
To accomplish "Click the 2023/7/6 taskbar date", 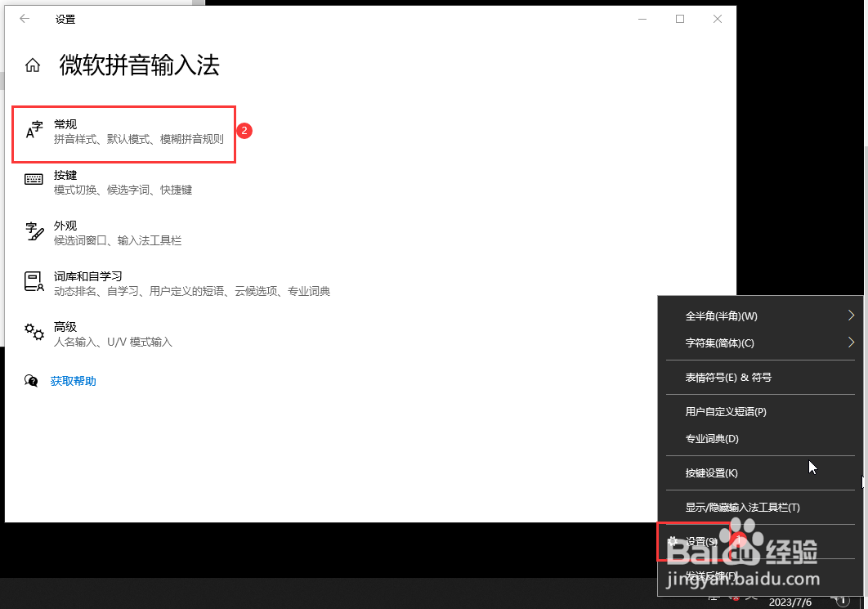I will (x=790, y=602).
